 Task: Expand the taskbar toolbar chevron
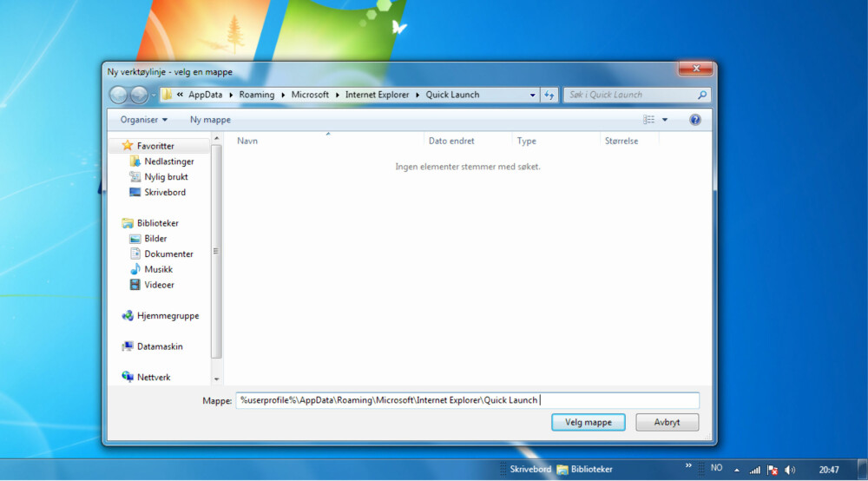pos(688,465)
